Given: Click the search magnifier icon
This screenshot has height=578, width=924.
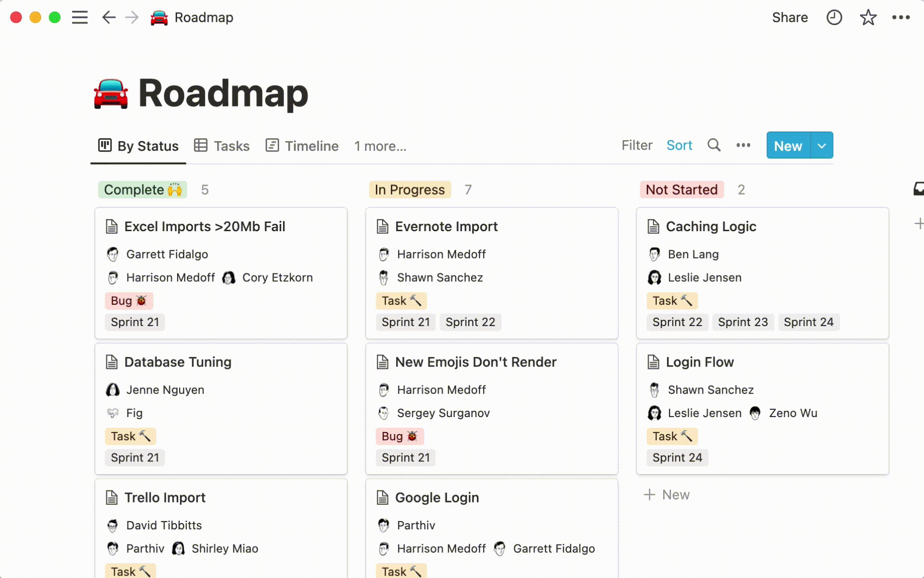Looking at the screenshot, I should coord(714,145).
